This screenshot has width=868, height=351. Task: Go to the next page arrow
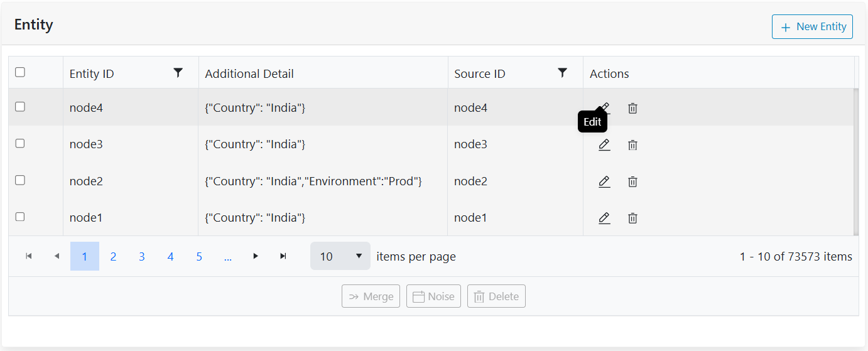(256, 256)
